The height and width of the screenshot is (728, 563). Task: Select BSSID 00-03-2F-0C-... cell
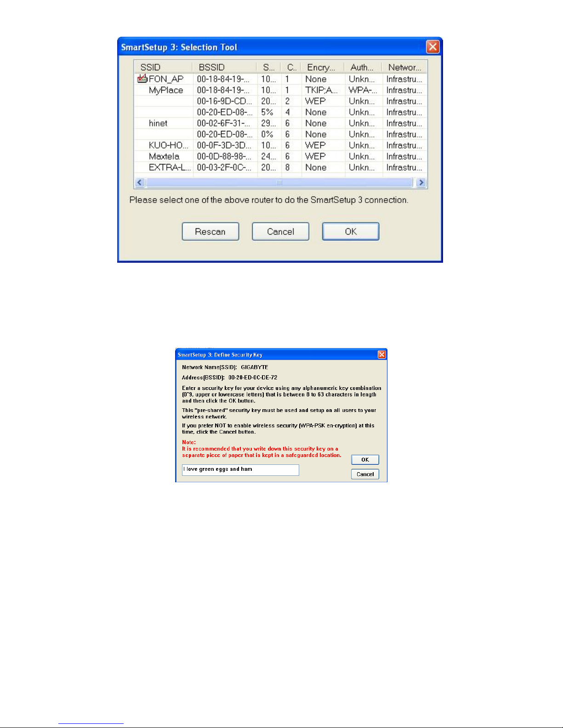[x=225, y=167]
